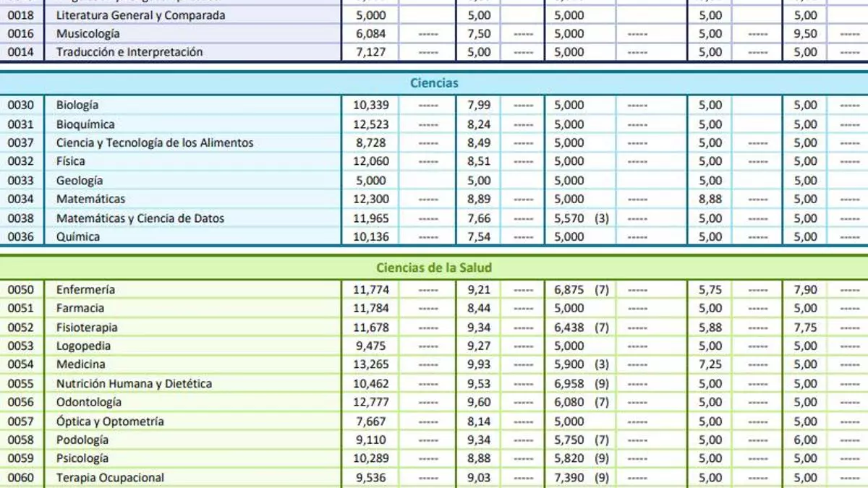Select the '12,523' grade for Bioquímica
868x488 pixels.
coord(371,124)
